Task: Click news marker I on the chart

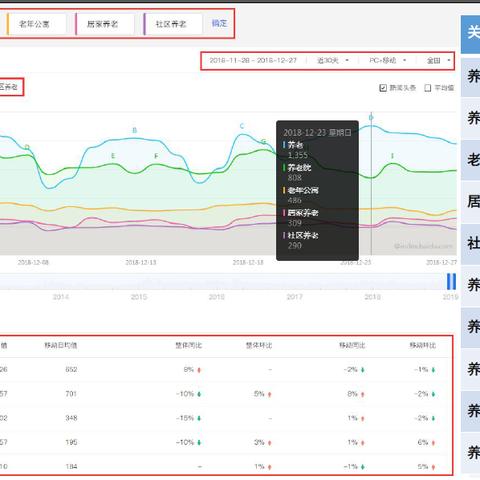Action: pos(392,156)
